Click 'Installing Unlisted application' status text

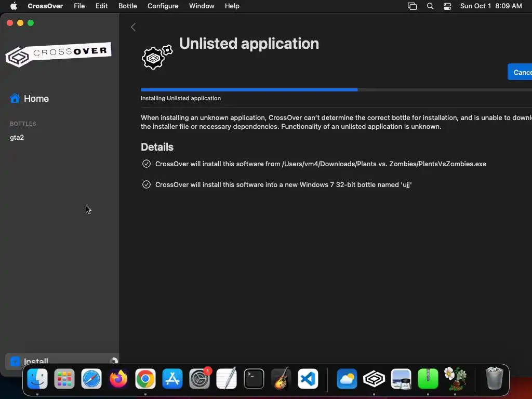point(181,98)
